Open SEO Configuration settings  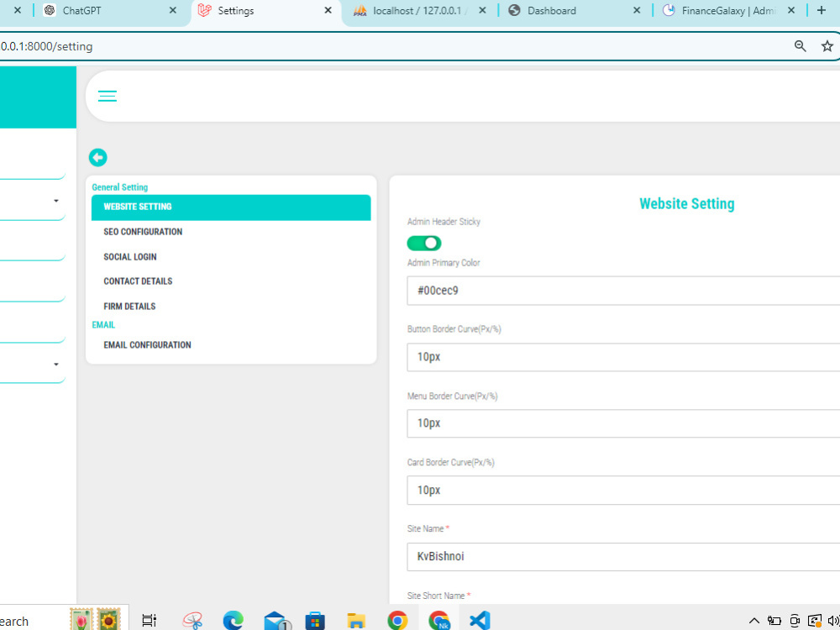tap(143, 232)
